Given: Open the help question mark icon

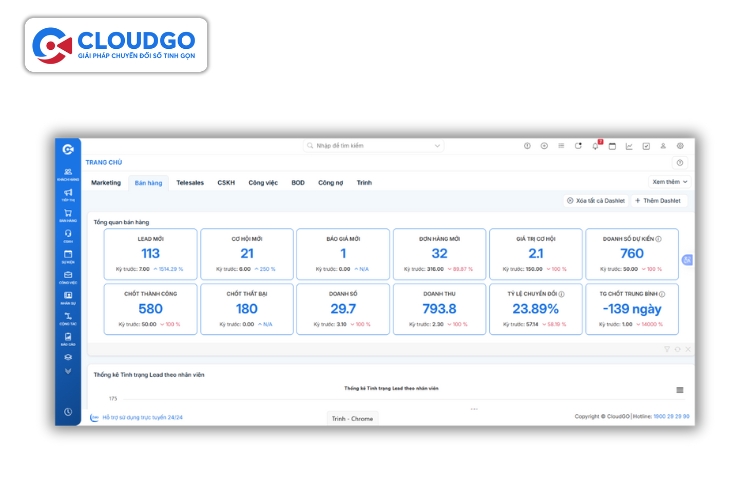Looking at the screenshot, I should [x=680, y=162].
